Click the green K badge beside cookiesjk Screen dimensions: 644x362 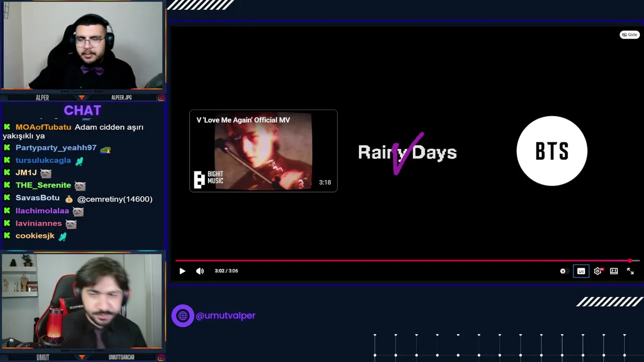click(7, 236)
